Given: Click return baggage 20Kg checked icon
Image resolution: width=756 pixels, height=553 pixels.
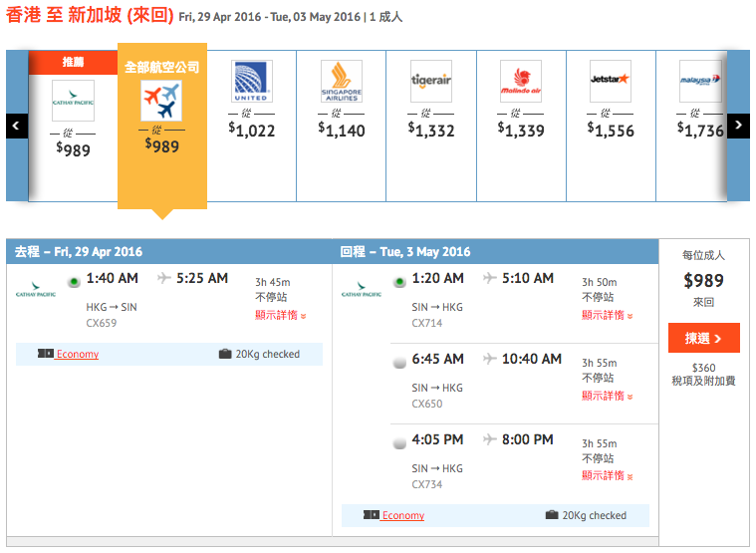Looking at the screenshot, I should coord(552,515).
